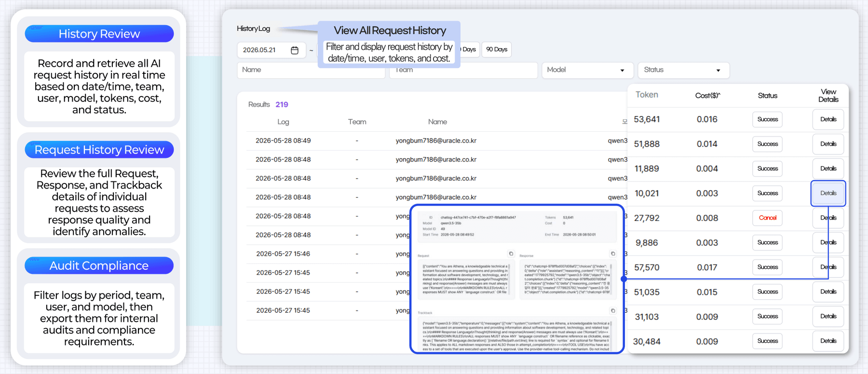Click the cost value '0.014'
Viewport: 868px width, 374px height.
coord(707,144)
